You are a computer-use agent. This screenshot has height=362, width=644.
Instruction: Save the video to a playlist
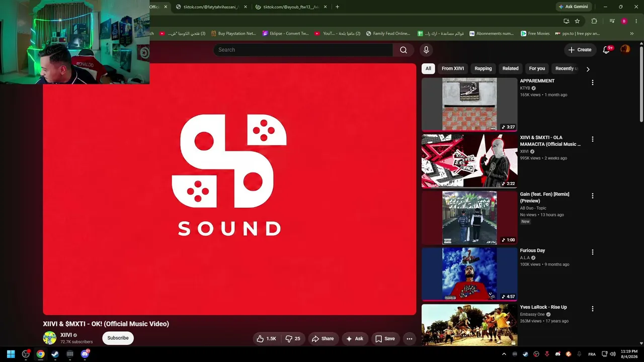click(x=385, y=339)
